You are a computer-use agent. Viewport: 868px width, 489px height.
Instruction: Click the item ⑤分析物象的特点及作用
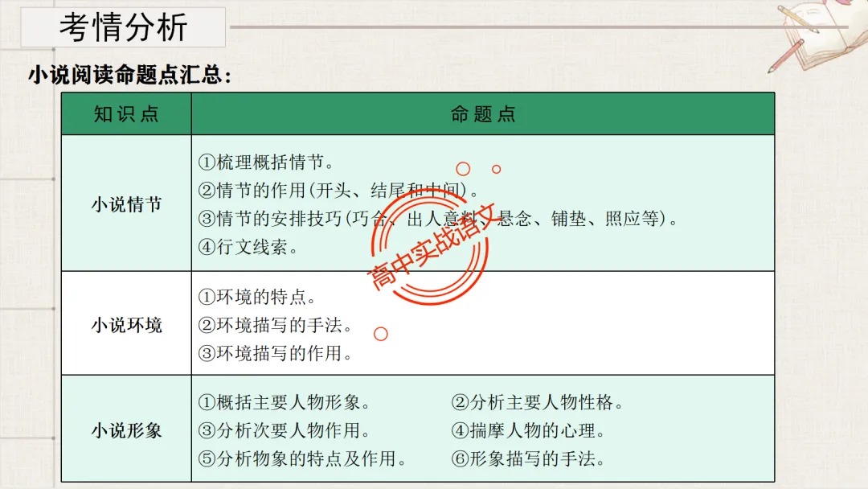click(x=302, y=458)
